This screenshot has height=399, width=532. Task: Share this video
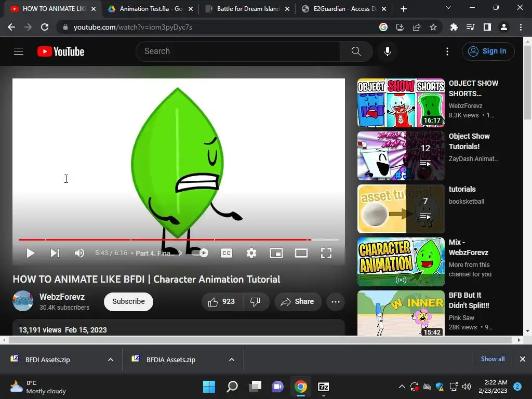[x=298, y=302]
